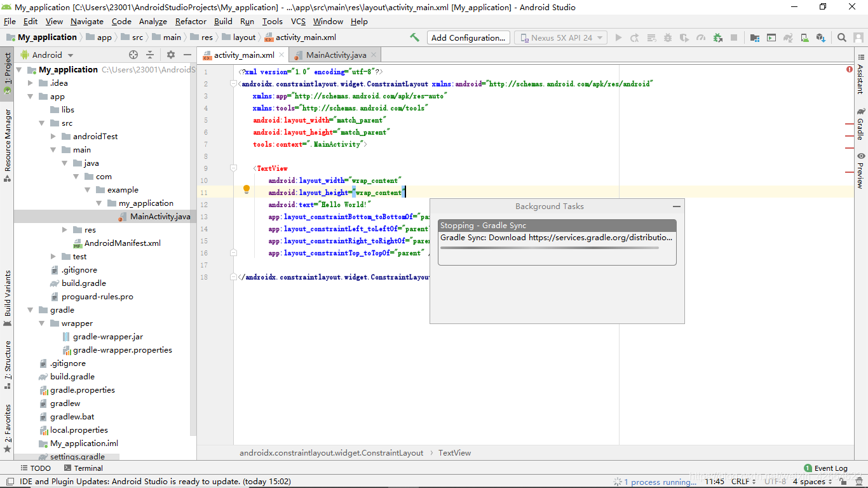Open the File menu
868x488 pixels.
click(10, 21)
